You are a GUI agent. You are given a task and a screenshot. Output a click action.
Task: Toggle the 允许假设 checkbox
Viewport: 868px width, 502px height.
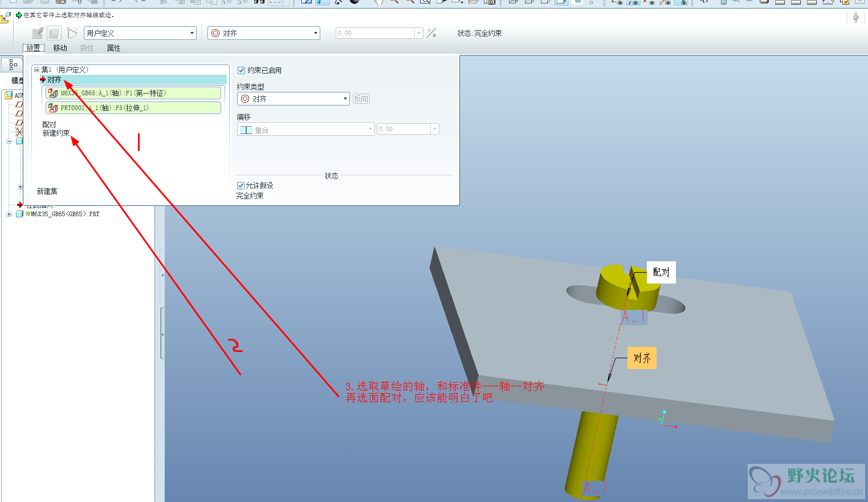point(241,185)
